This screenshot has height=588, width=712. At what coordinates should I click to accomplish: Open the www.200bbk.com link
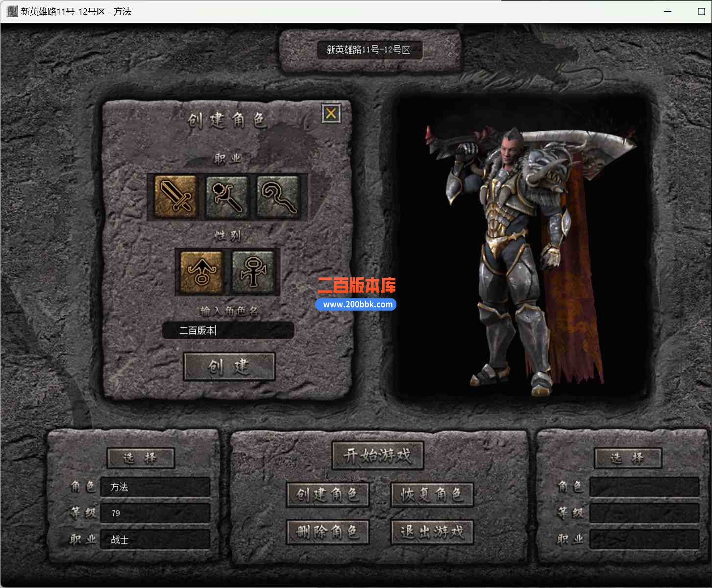pos(357,304)
